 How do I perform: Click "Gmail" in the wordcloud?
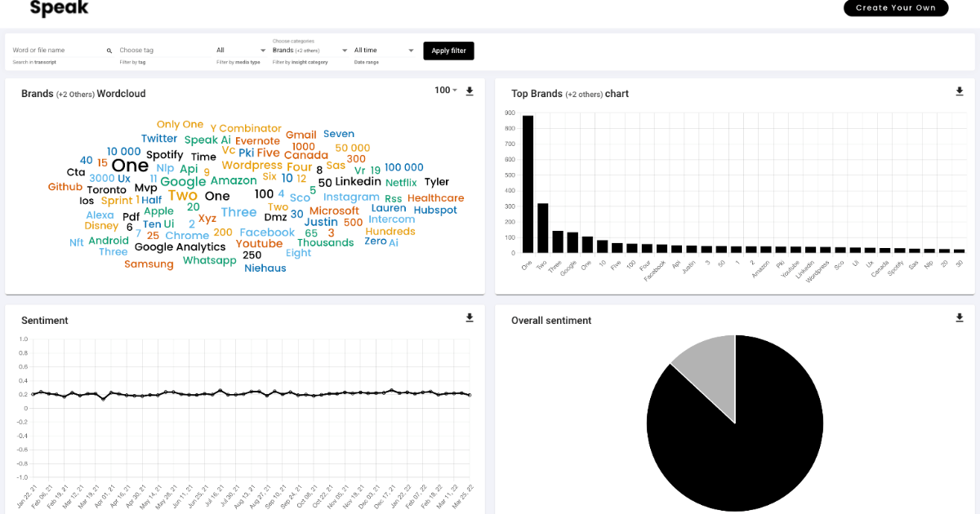pyautogui.click(x=301, y=135)
